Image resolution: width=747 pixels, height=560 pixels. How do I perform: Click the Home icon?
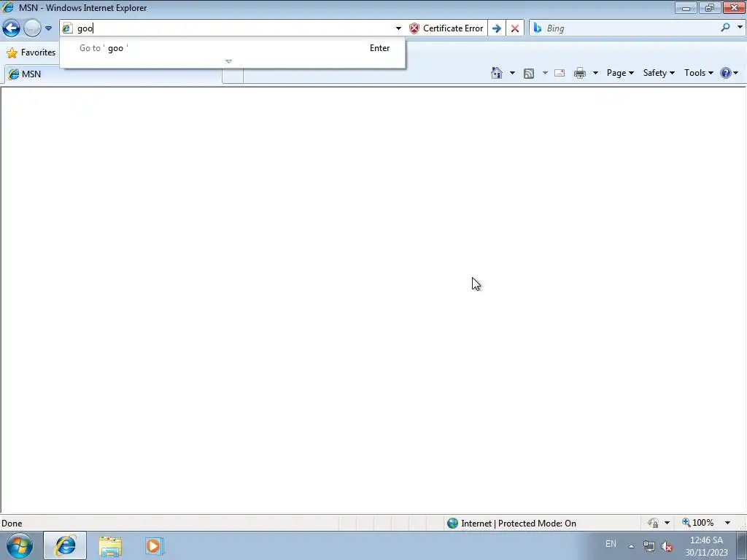[496, 73]
